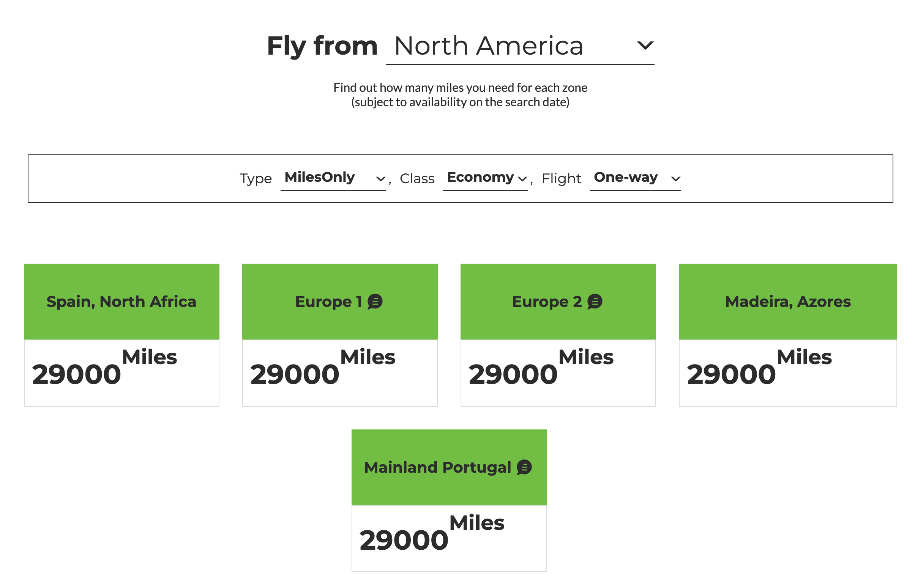
Task: Click the Fly from dropdown chevron arrow
Action: point(645,46)
